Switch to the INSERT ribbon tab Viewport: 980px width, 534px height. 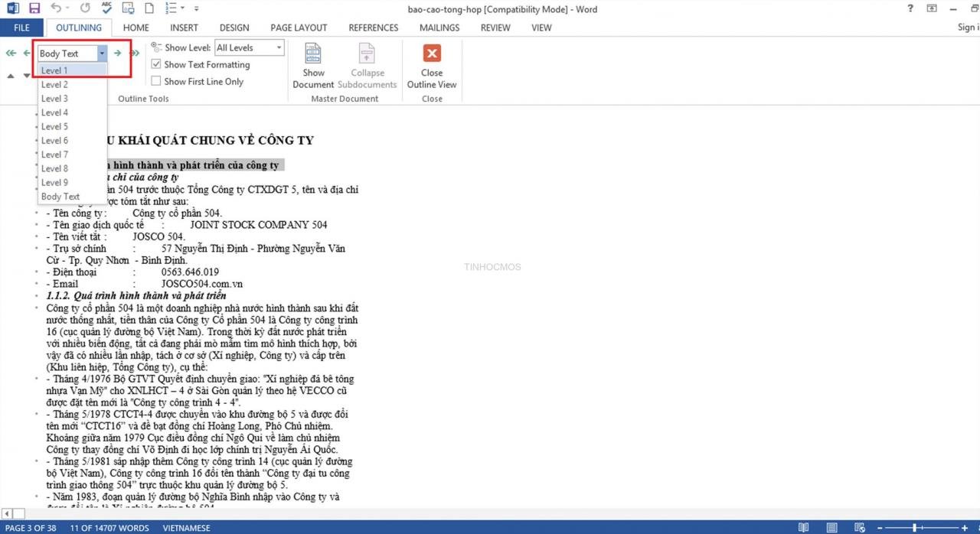(x=184, y=28)
